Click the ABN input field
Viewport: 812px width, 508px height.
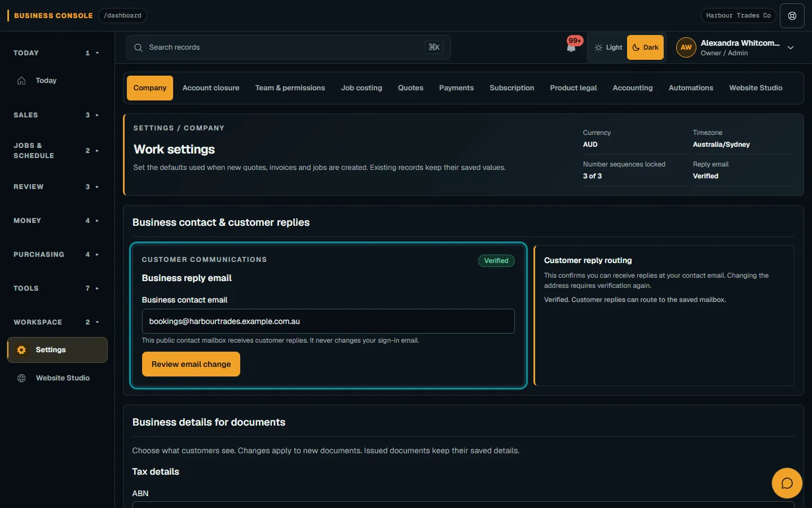pos(463,505)
